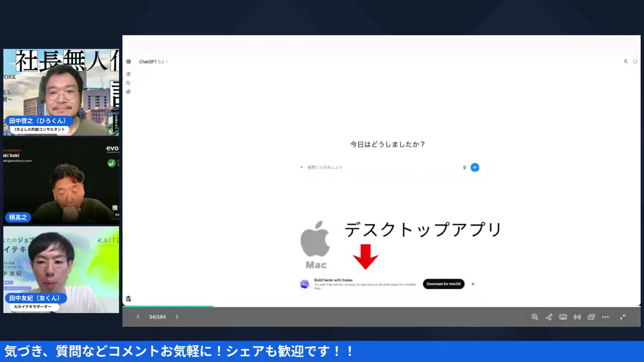
Task: Click Download for macOS in the Codex banner
Action: point(443,284)
